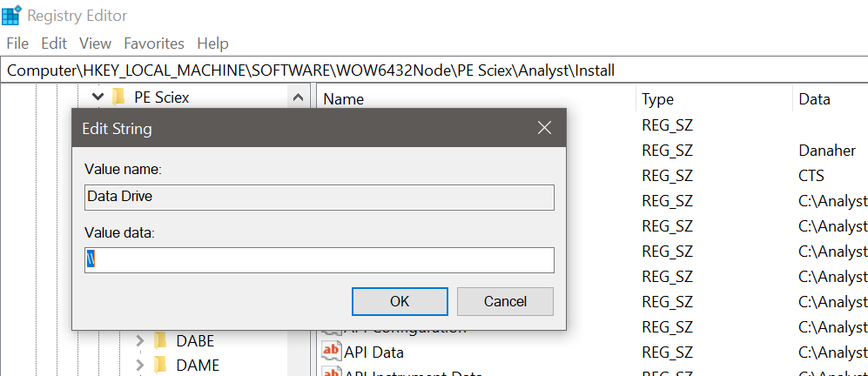This screenshot has height=376, width=868.
Task: Select the DAME folder icon
Action: [160, 365]
